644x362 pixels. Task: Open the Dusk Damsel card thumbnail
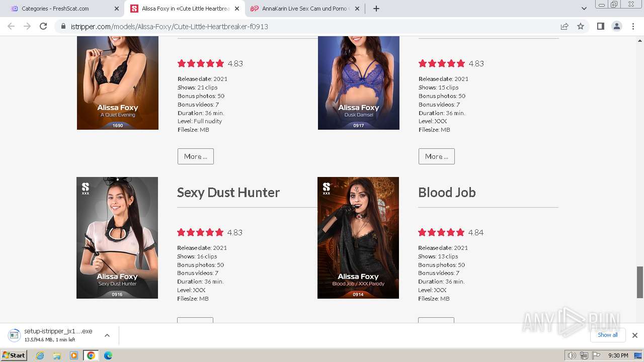click(359, 83)
